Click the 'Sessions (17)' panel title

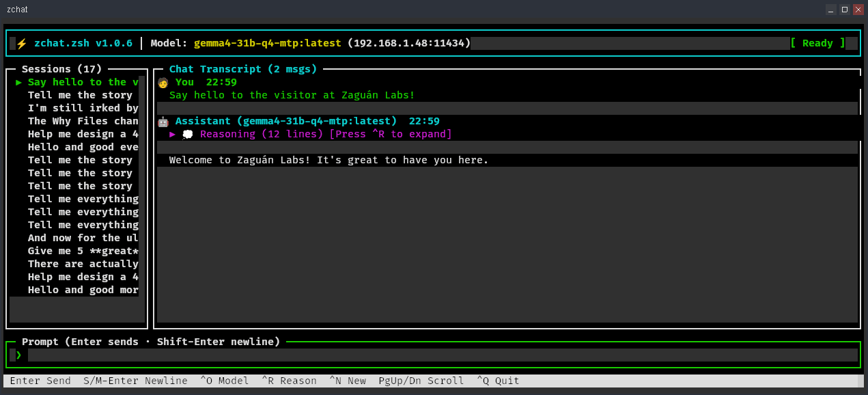61,69
